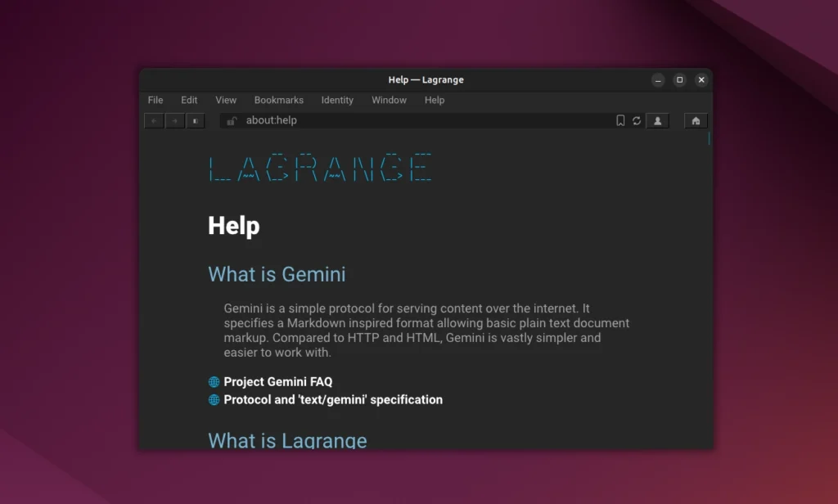The width and height of the screenshot is (838, 504).
Task: Click the globe icon beside the specification link
Action: (214, 399)
